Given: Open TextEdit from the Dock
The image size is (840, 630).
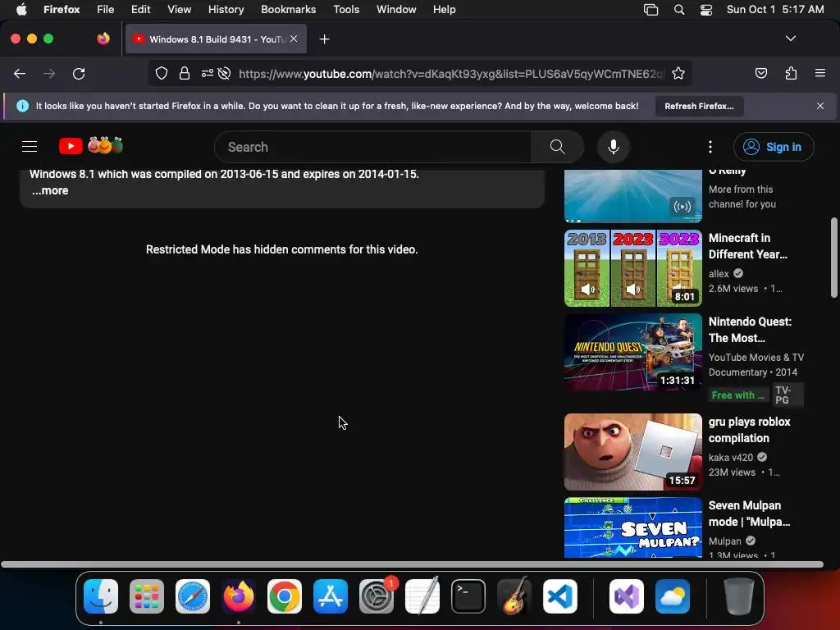Looking at the screenshot, I should [422, 596].
